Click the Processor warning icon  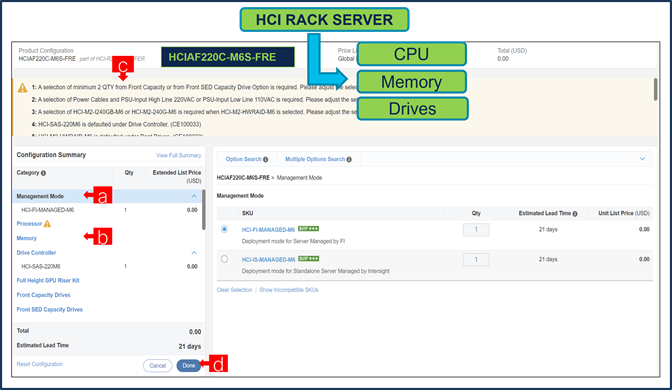[x=47, y=223]
